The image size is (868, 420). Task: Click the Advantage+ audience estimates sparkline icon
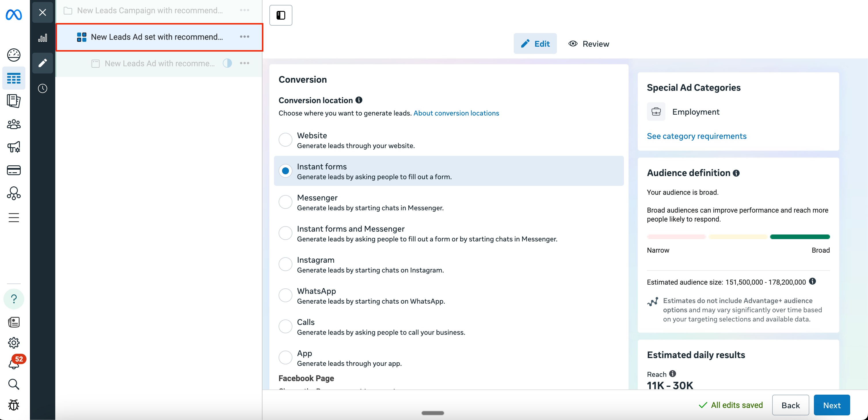(x=653, y=302)
